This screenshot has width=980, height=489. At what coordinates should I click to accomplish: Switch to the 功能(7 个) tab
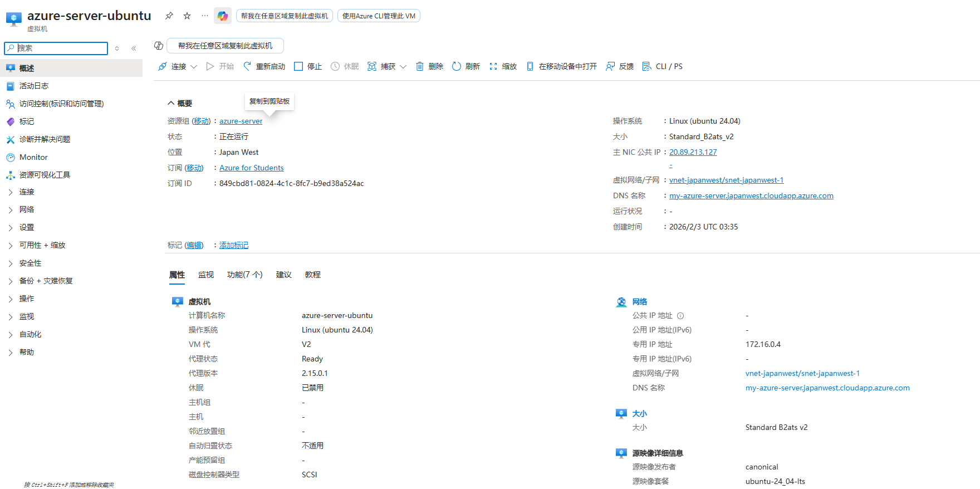[x=245, y=275]
